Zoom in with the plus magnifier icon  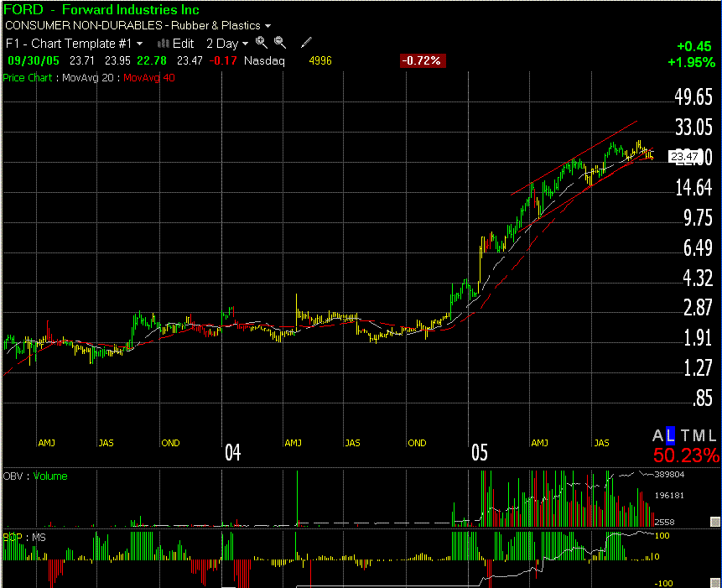(262, 43)
